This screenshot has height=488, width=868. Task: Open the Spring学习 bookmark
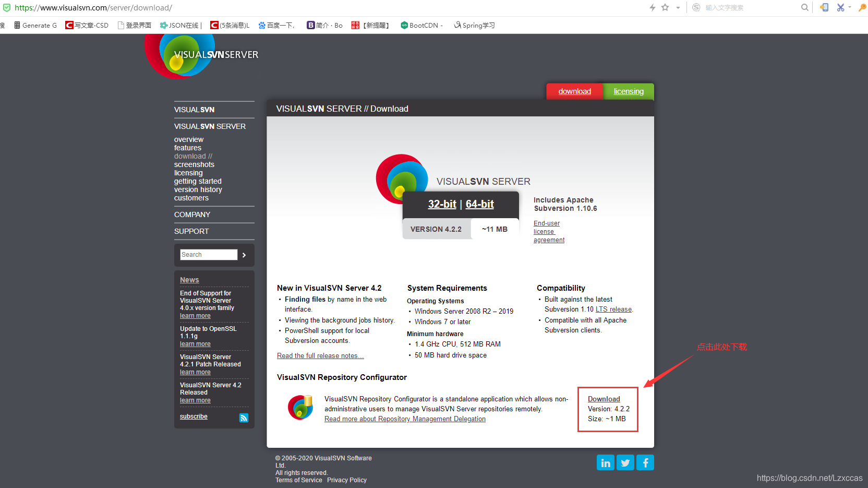coord(474,25)
